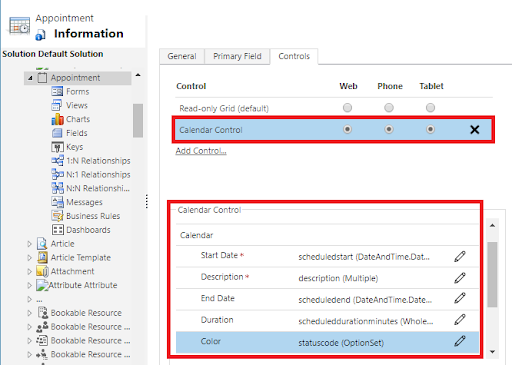Select Read-only Grid for Web
Viewport: 512px width, 365px height.
[347, 108]
